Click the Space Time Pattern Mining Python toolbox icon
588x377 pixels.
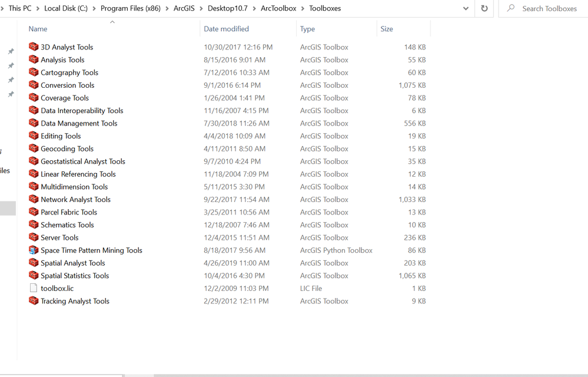tap(34, 250)
